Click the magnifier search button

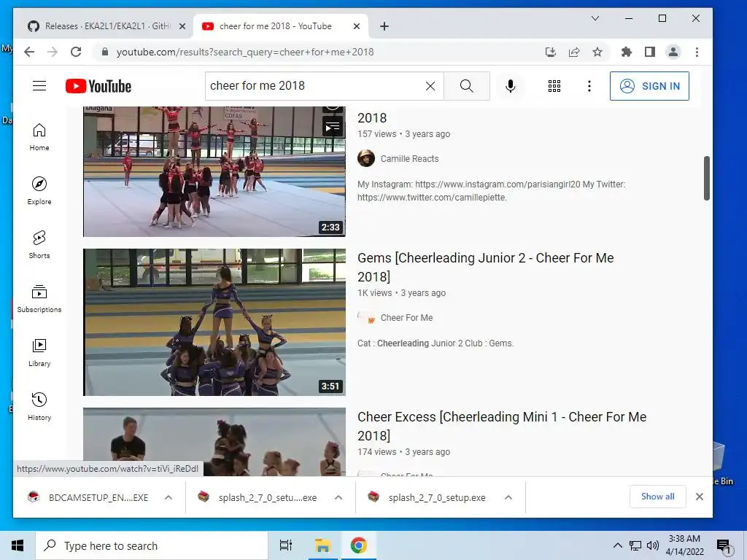(x=466, y=86)
